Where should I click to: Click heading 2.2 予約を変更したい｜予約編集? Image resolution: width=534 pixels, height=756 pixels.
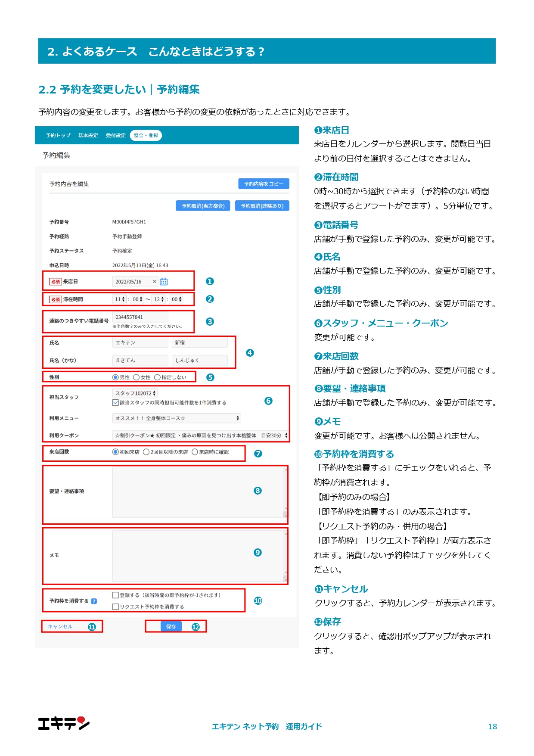click(119, 90)
